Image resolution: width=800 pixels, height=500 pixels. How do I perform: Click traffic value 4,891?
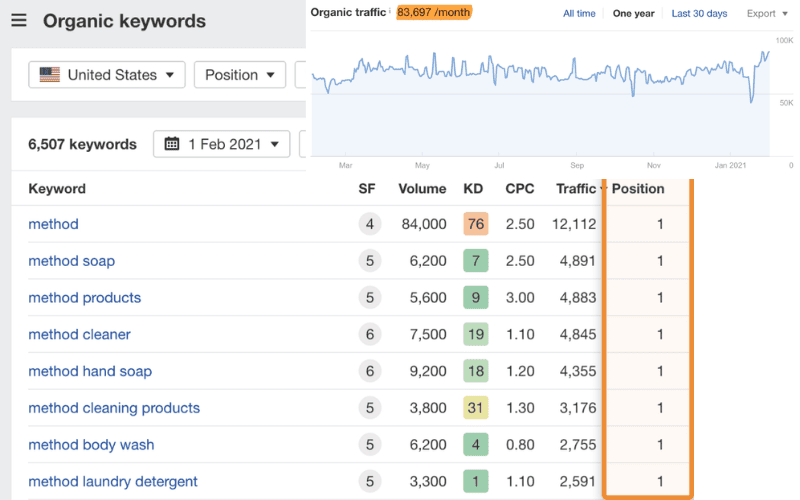(x=578, y=261)
